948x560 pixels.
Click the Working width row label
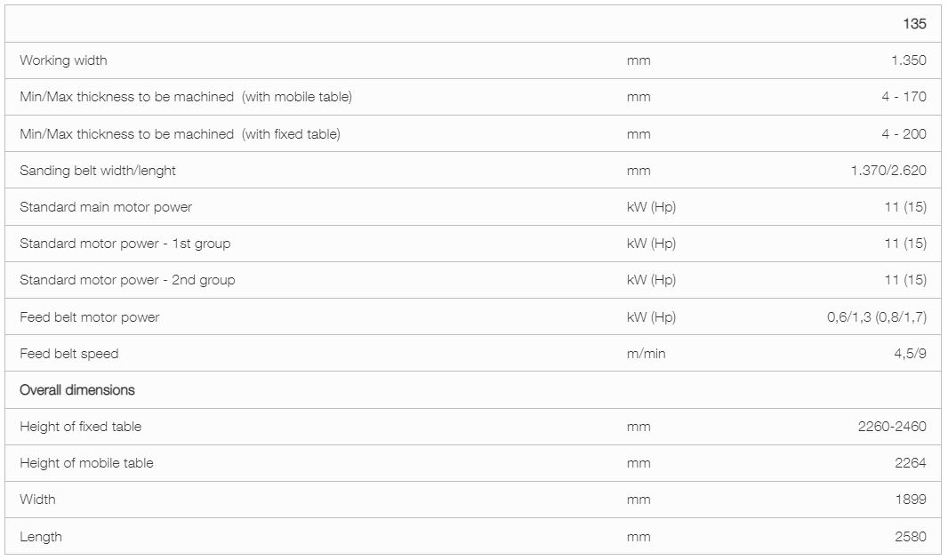click(63, 60)
